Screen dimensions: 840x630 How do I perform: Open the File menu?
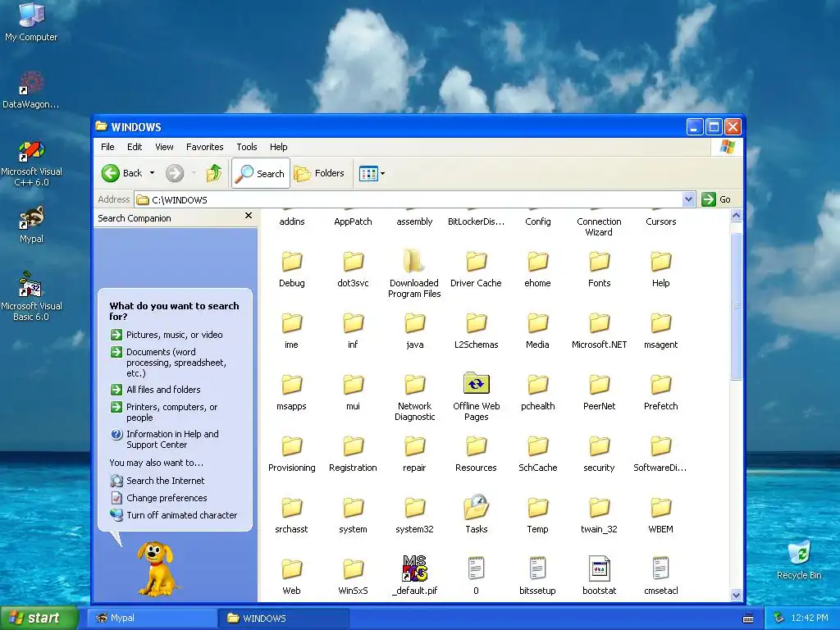click(107, 147)
